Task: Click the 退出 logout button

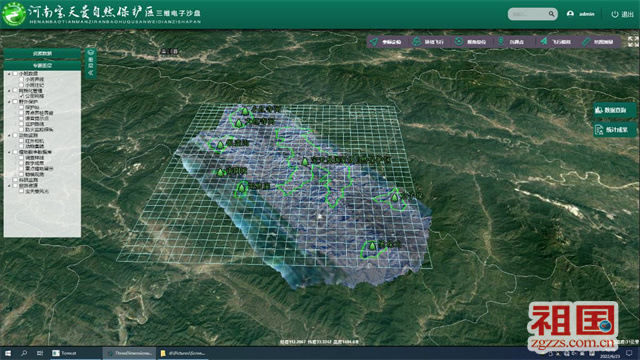Action: click(x=622, y=14)
